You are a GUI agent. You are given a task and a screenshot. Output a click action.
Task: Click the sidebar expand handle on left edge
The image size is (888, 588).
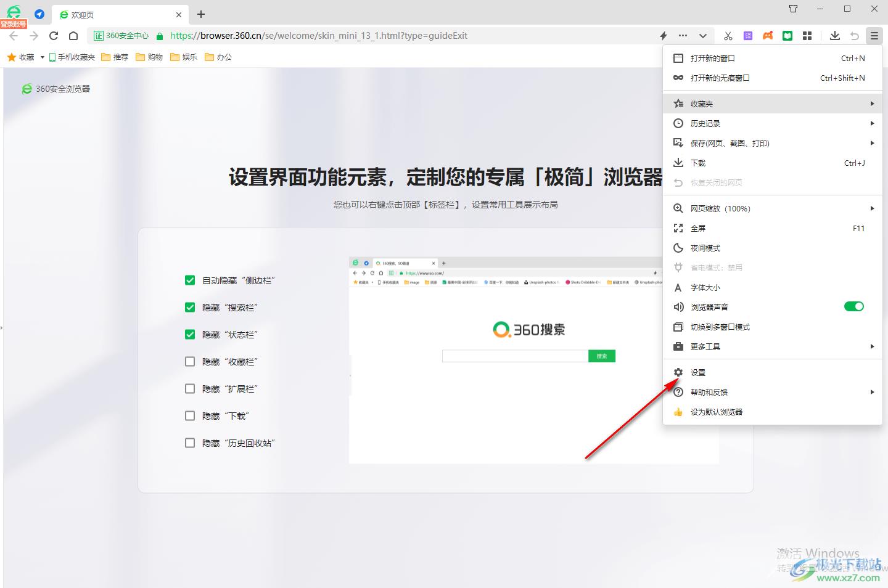[2, 327]
